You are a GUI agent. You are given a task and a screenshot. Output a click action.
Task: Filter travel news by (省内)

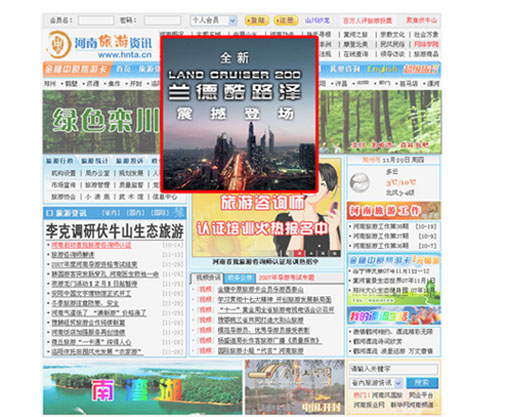click(111, 213)
